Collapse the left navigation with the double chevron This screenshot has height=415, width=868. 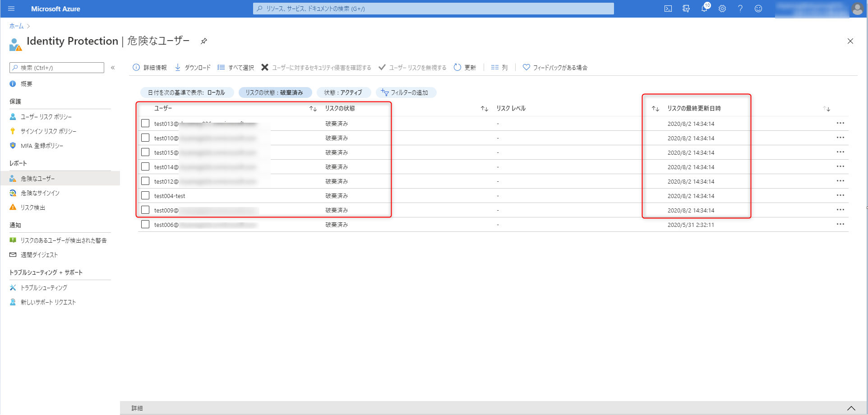point(113,68)
